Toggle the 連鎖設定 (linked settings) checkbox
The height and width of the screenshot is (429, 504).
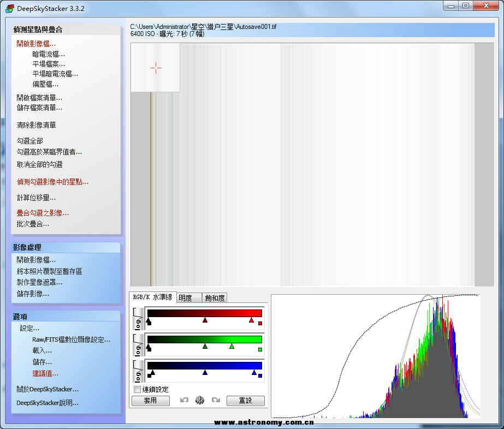137,389
